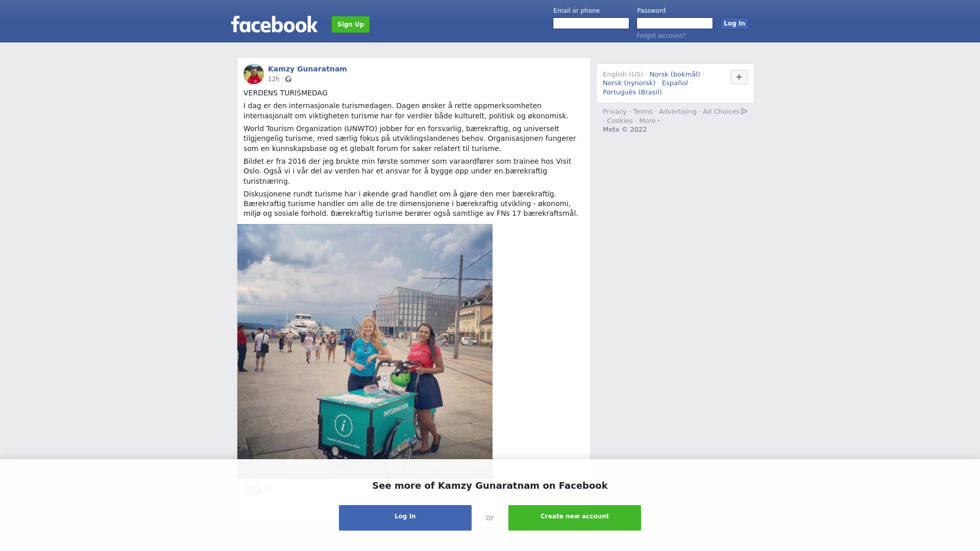This screenshot has height=551, width=980.
Task: Open the Privacy footer link
Action: coord(615,112)
